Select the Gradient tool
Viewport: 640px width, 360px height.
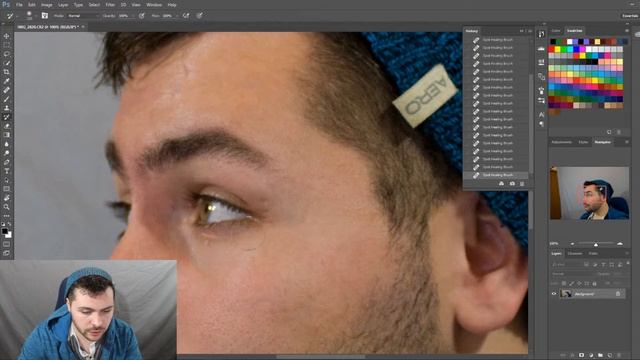[x=7, y=135]
